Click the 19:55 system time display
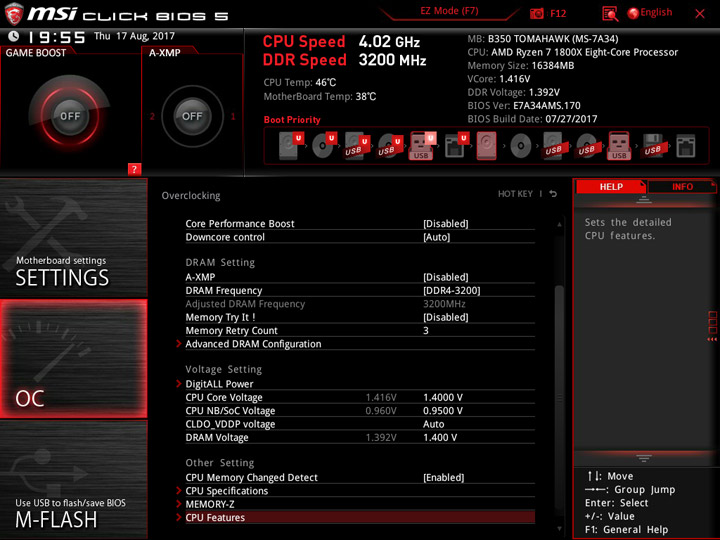720x540 pixels. (56, 37)
